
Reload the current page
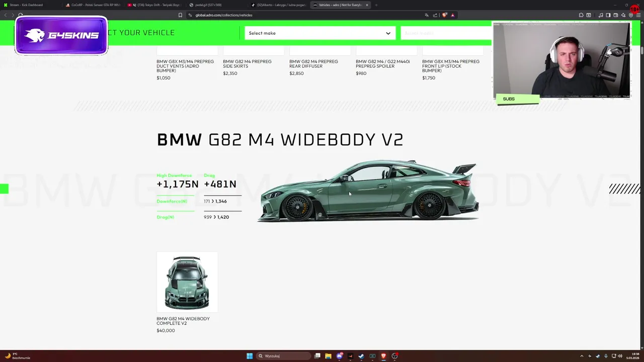[x=21, y=15]
